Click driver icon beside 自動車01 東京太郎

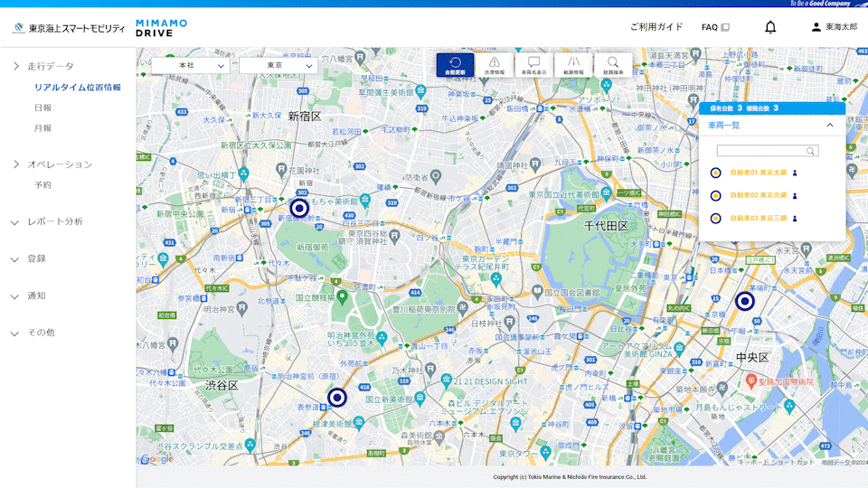pos(795,174)
